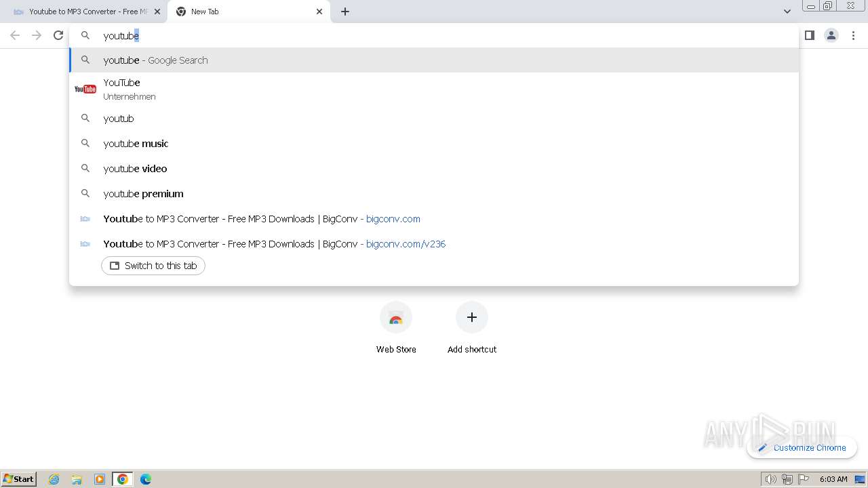Click the Show desktop tray icon
This screenshot has height=488, width=868.
[x=859, y=479]
